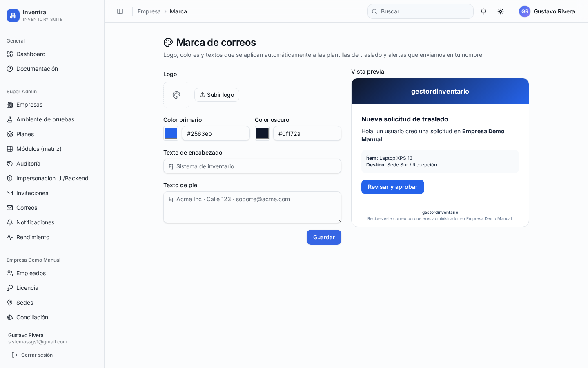
Task: Click the search magnifier icon
Action: pos(374,11)
